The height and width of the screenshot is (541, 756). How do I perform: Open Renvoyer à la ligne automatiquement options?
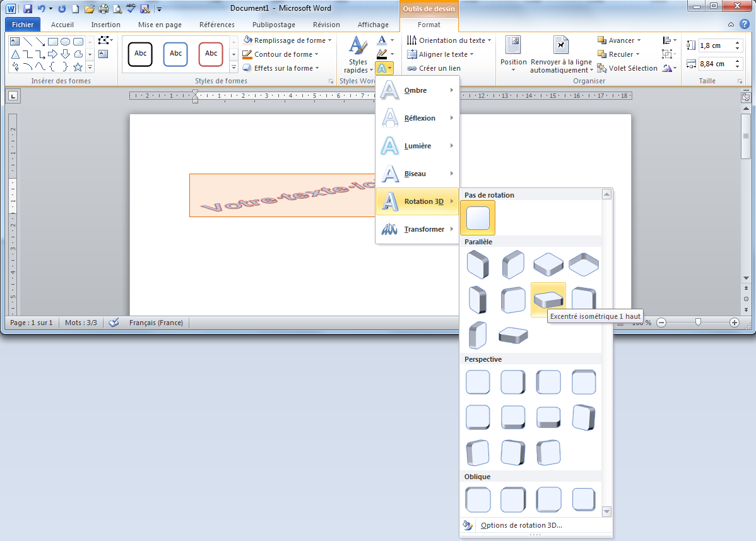(x=561, y=54)
